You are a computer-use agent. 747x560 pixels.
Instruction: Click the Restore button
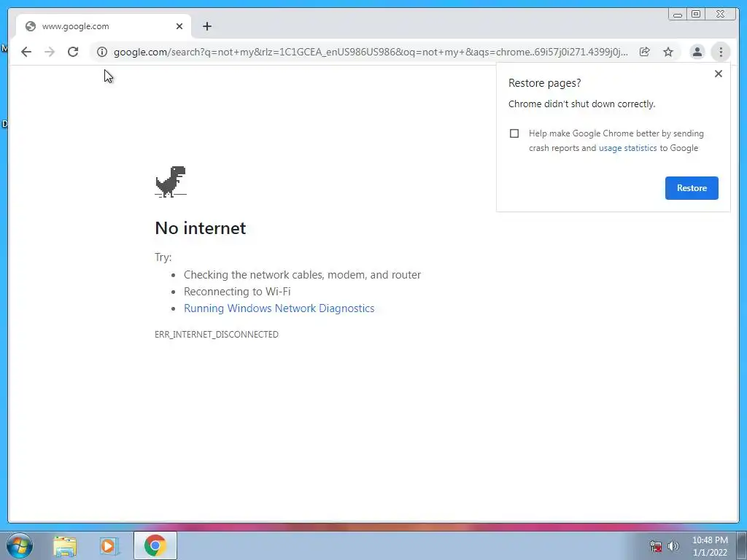692,188
